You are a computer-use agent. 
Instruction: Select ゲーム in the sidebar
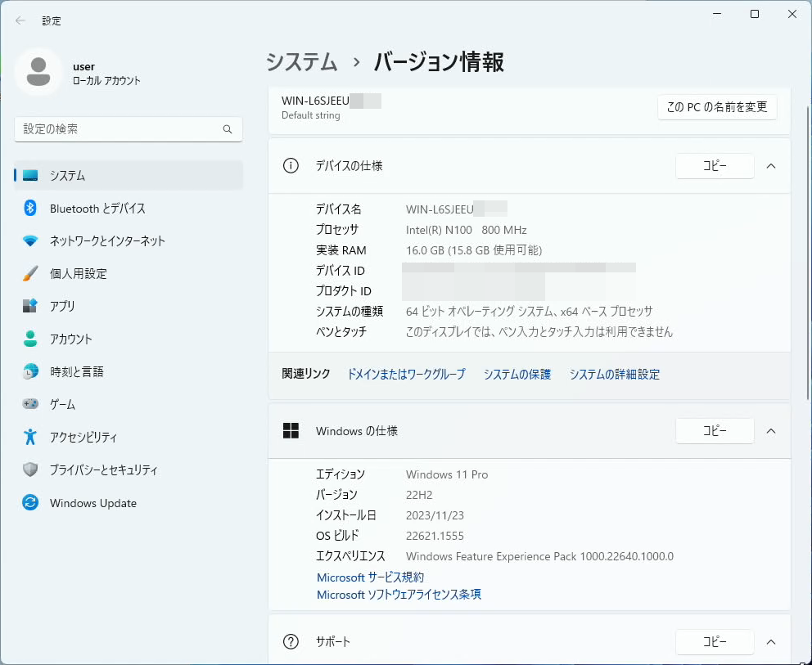click(x=129, y=403)
